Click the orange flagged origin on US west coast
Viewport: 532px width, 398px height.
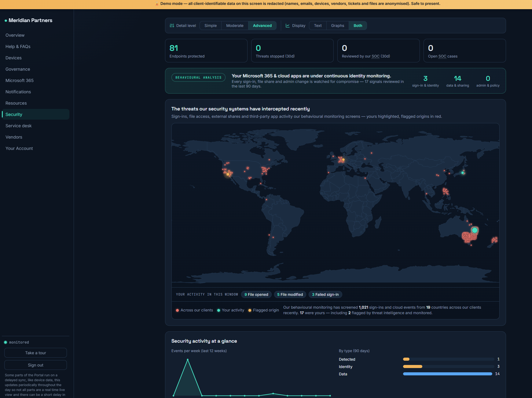(228, 174)
